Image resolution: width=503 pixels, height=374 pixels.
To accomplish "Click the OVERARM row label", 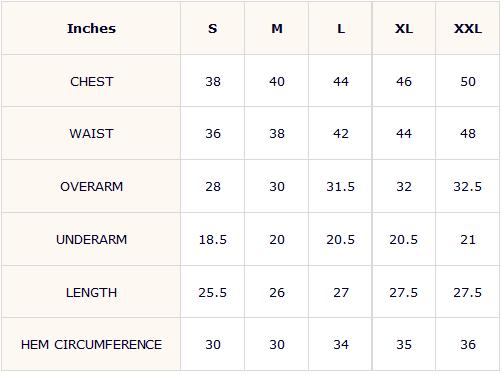I will 92,186.
